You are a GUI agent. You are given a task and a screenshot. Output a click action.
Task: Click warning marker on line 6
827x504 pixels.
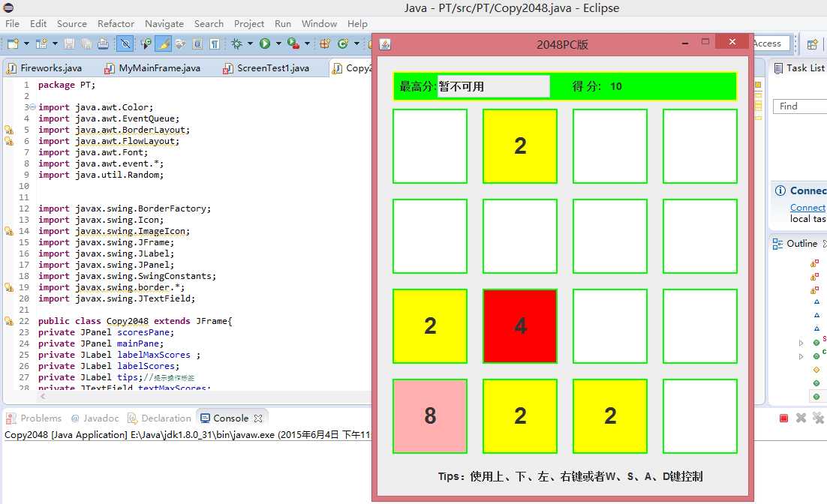pyautogui.click(x=8, y=141)
